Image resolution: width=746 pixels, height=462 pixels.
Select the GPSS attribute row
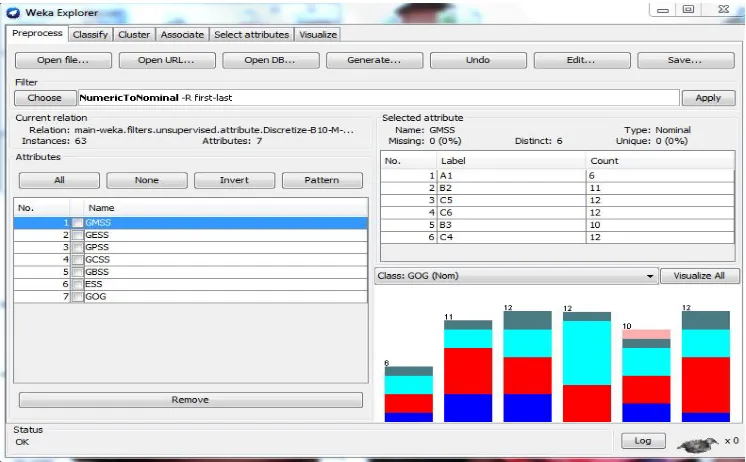190,247
